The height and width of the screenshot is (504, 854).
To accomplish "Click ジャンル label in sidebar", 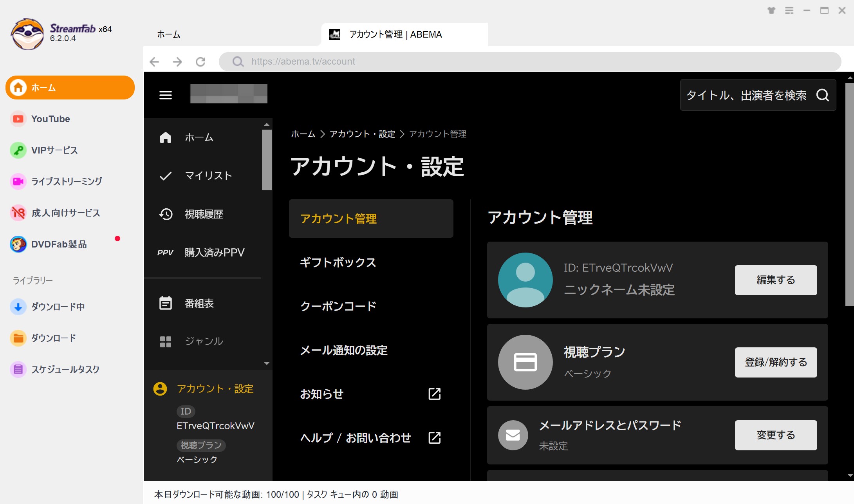I will (204, 341).
